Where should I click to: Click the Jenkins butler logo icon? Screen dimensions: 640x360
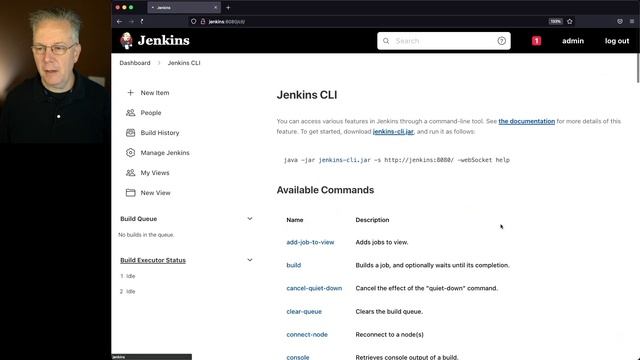coord(127,41)
